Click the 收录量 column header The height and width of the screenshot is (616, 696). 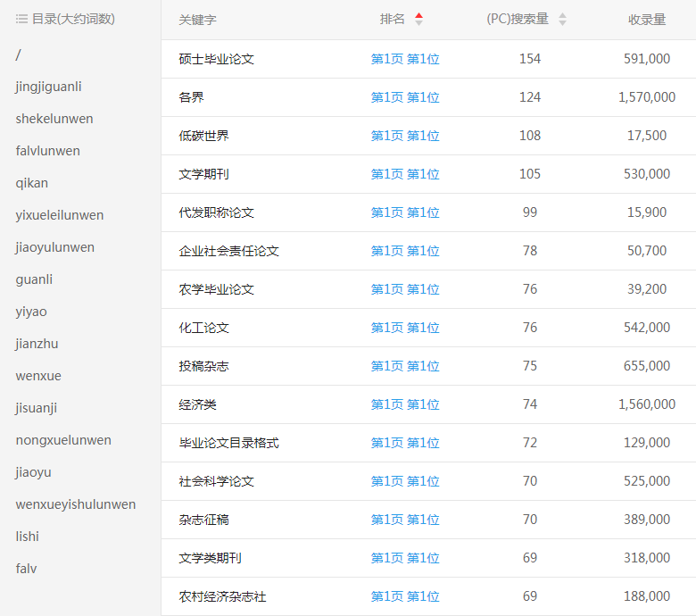click(647, 20)
